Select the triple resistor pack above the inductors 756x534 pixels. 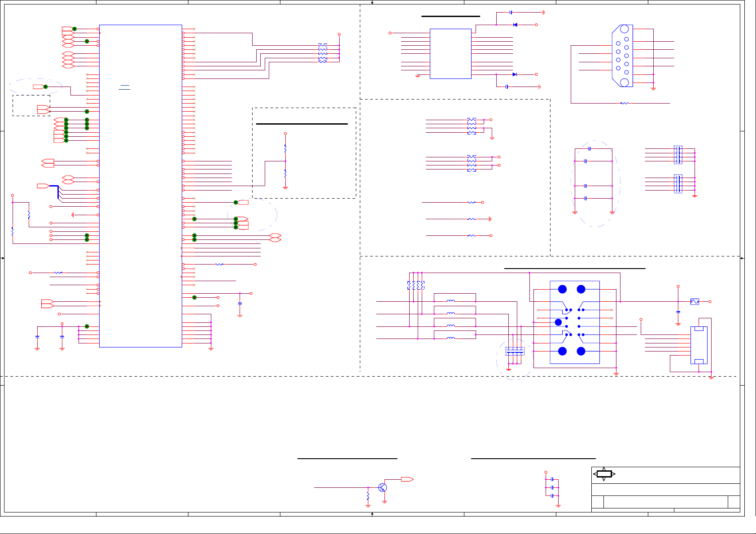415,285
